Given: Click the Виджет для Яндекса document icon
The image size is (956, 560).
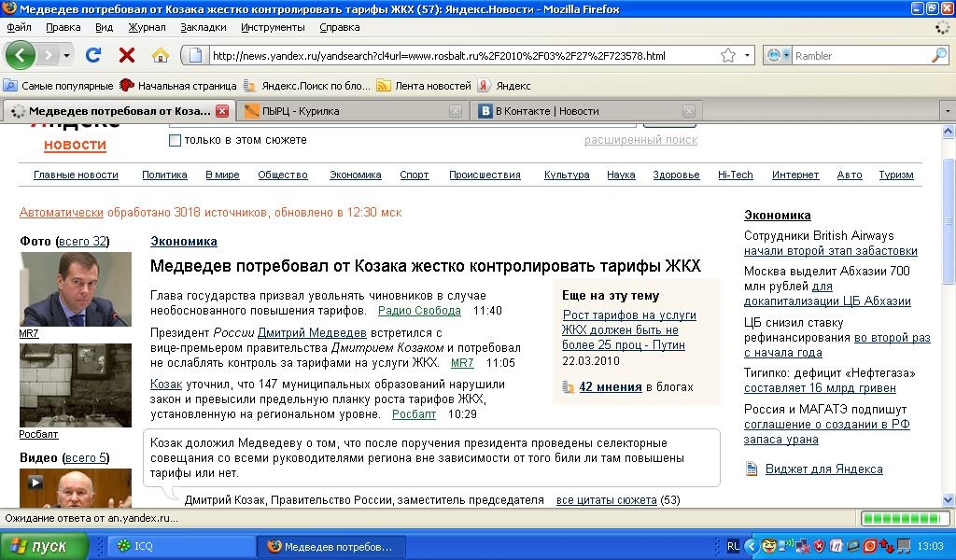Looking at the screenshot, I should pyautogui.click(x=752, y=469).
